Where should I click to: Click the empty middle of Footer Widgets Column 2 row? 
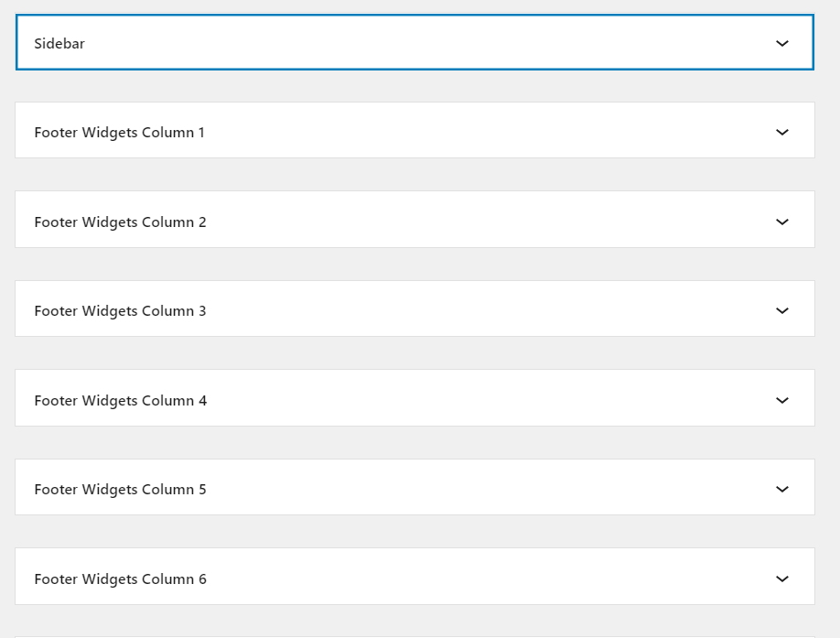pos(415,219)
